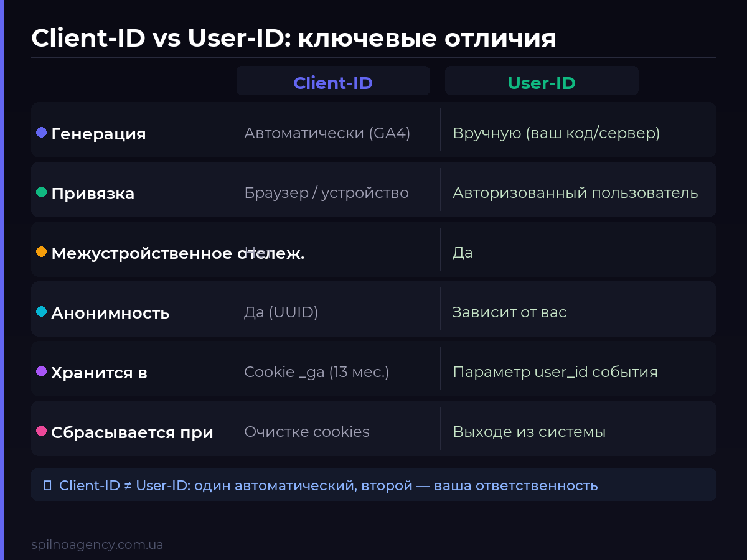Viewport: 747px width, 560px height.
Task: Open the spilnoagency.com.ua link
Action: point(97,544)
